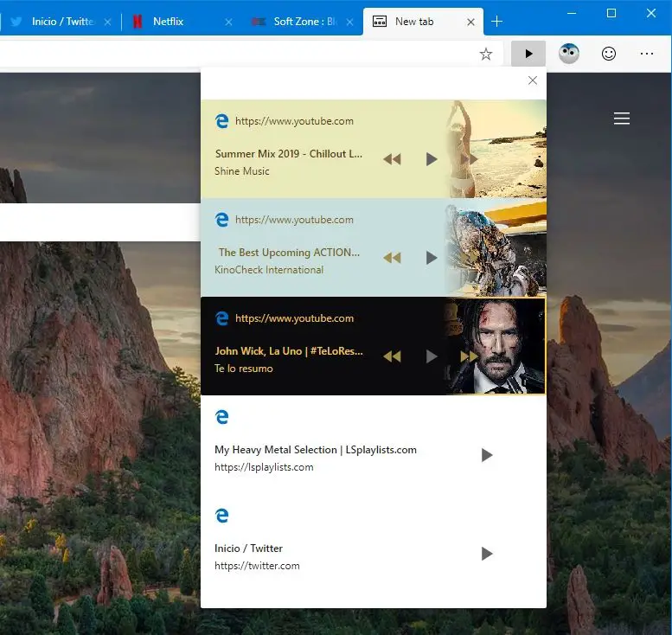Image resolution: width=672 pixels, height=635 pixels.
Task: Open a new tab with plus button
Action: point(496,21)
